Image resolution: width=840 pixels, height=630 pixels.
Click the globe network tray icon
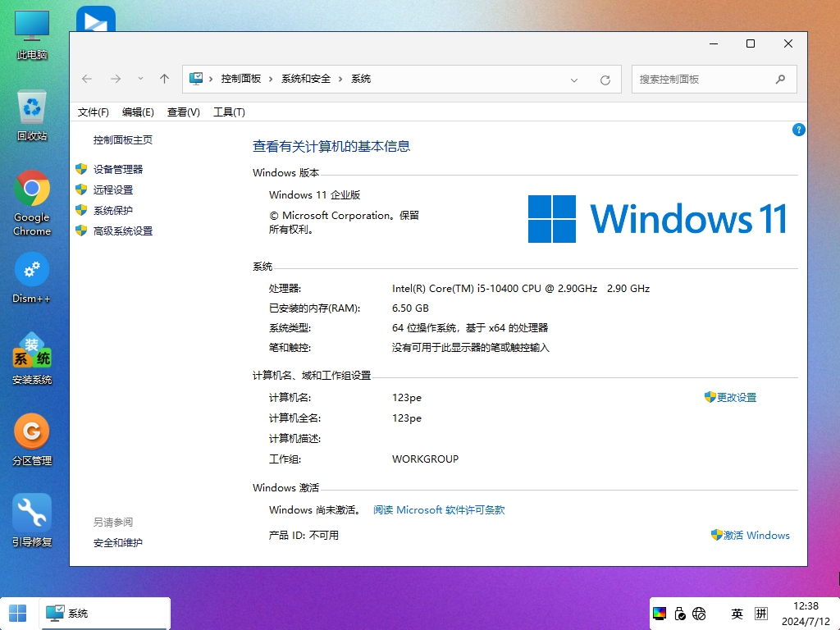click(699, 614)
